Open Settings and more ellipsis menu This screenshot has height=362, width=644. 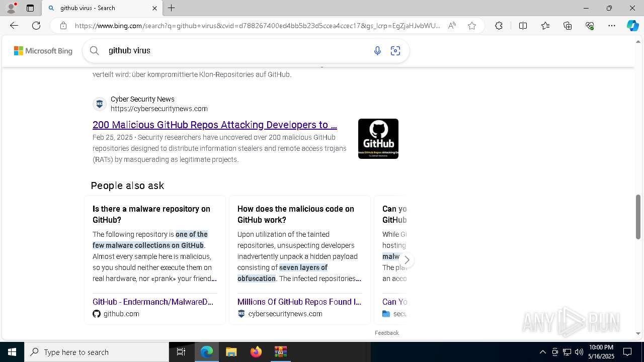(x=612, y=26)
